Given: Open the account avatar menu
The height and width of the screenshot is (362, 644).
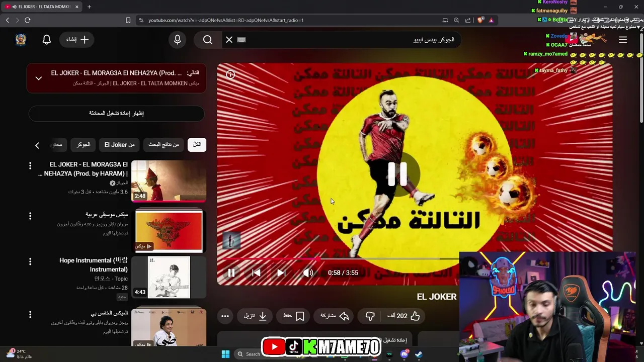Looking at the screenshot, I should coord(21,40).
